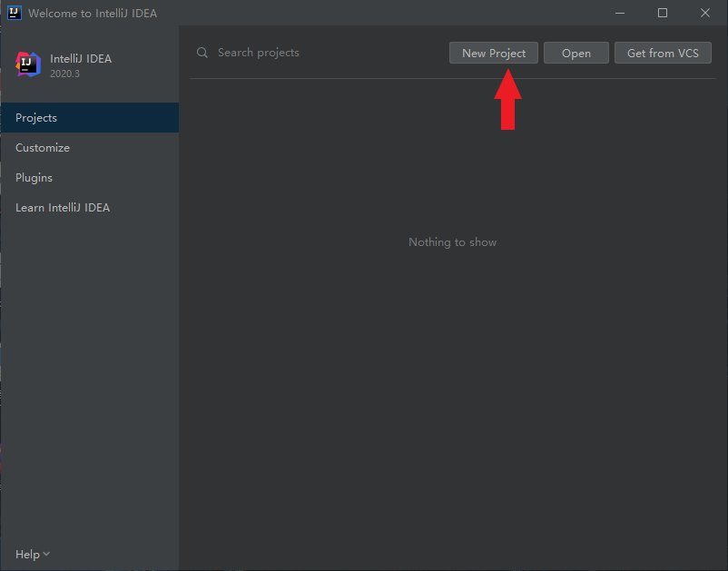
Task: Go to Learn IntelliJ IDEA
Action: coord(90,208)
